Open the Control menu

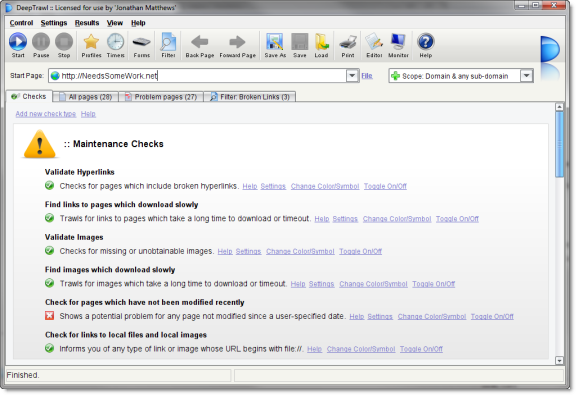(21, 23)
